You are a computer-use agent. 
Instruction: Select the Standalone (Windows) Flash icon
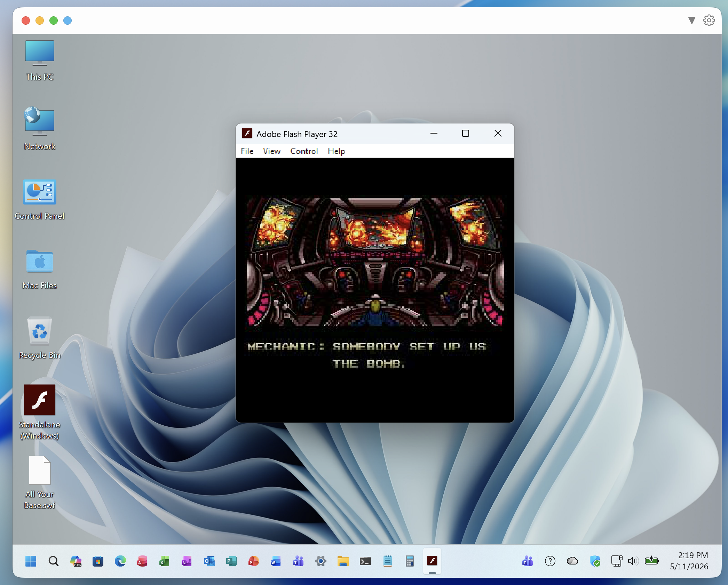point(40,412)
